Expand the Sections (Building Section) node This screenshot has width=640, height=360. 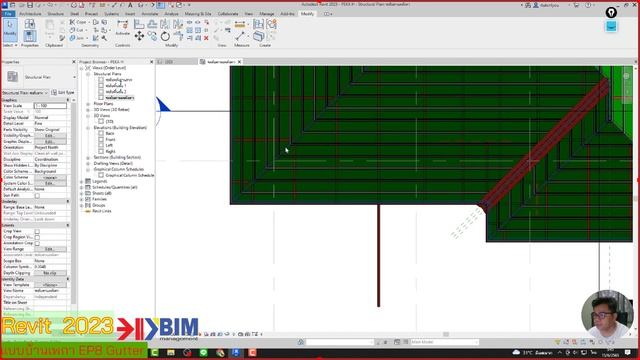[x=88, y=158]
